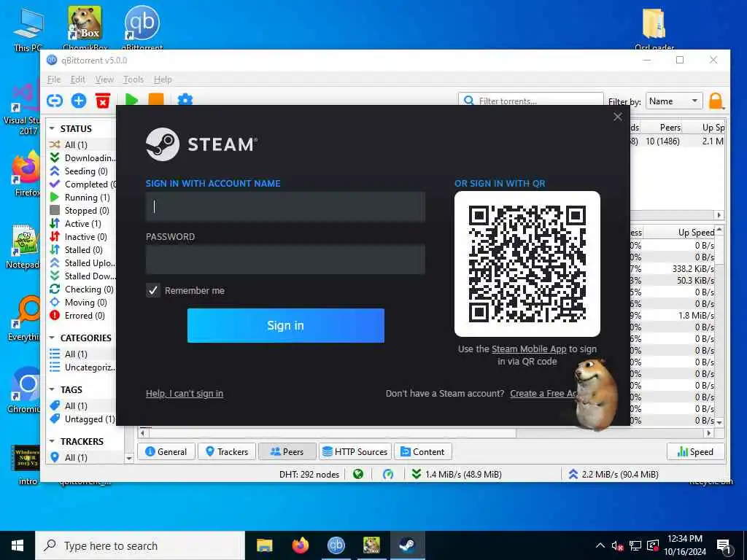
Task: Click the DHT: 292 nodes status text
Action: click(x=309, y=474)
